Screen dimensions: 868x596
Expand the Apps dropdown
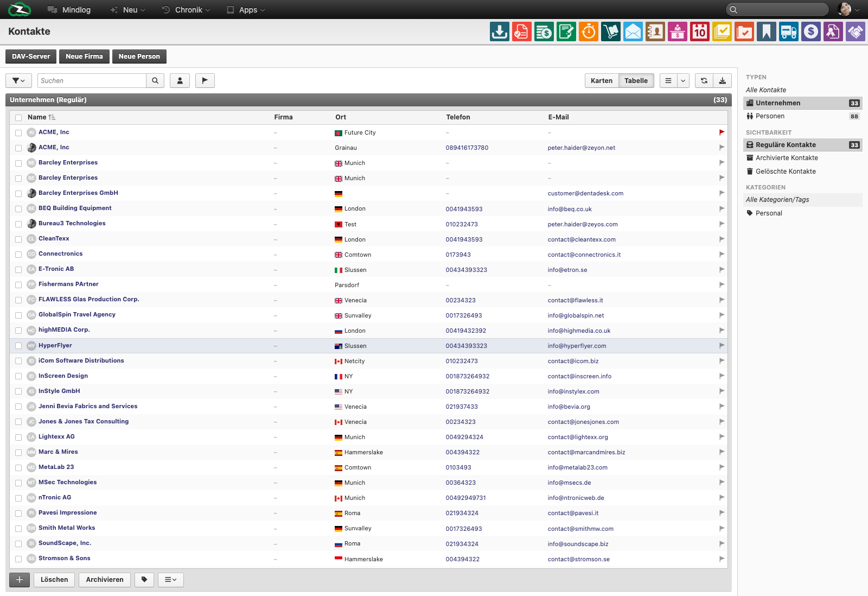click(x=246, y=10)
